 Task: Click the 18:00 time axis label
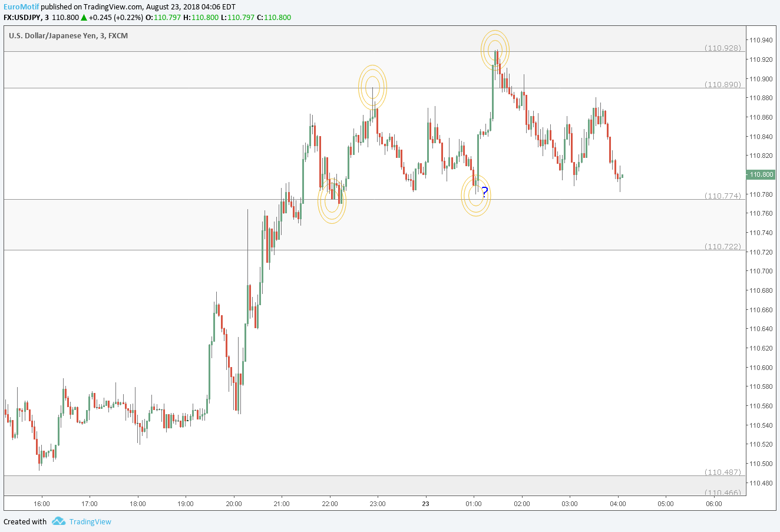pyautogui.click(x=137, y=504)
